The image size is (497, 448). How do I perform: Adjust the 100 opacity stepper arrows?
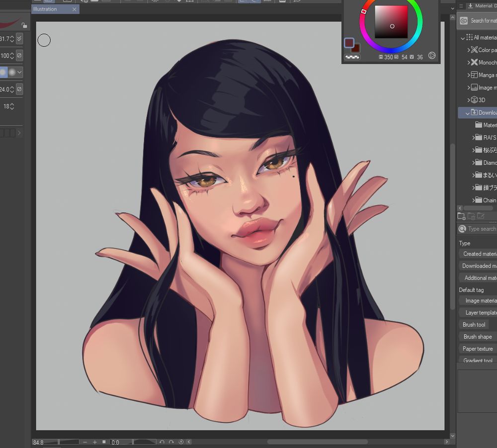tap(12, 56)
